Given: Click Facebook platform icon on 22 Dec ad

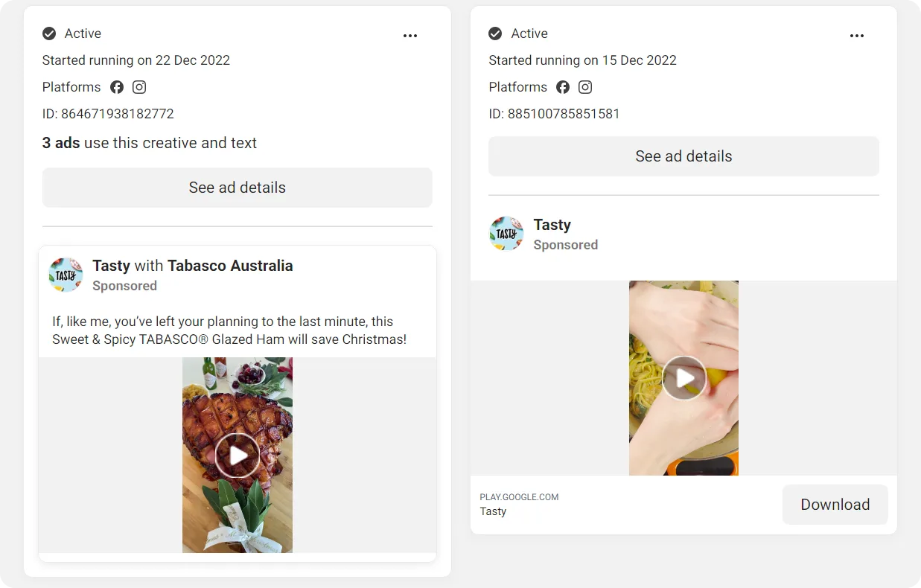Looking at the screenshot, I should tap(117, 87).
